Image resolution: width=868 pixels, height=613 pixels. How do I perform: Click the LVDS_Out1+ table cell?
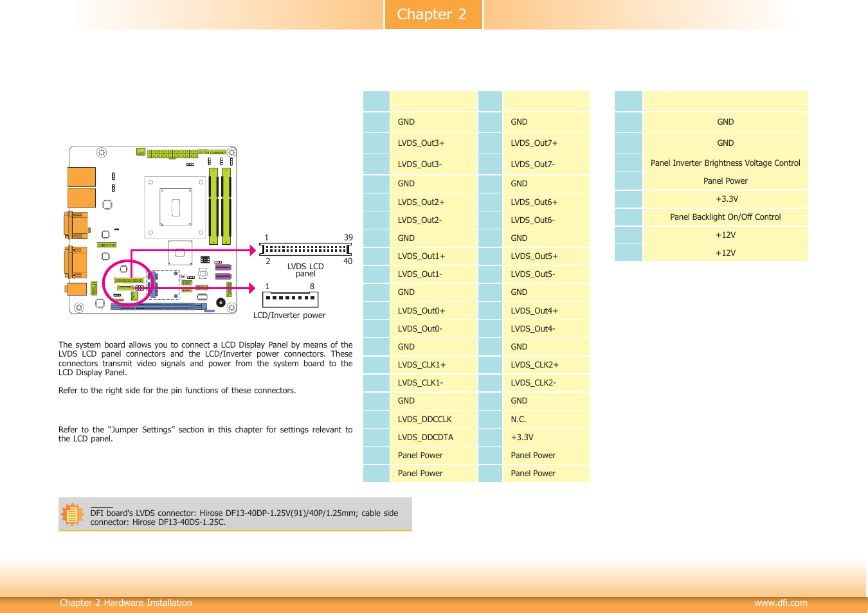(x=433, y=256)
